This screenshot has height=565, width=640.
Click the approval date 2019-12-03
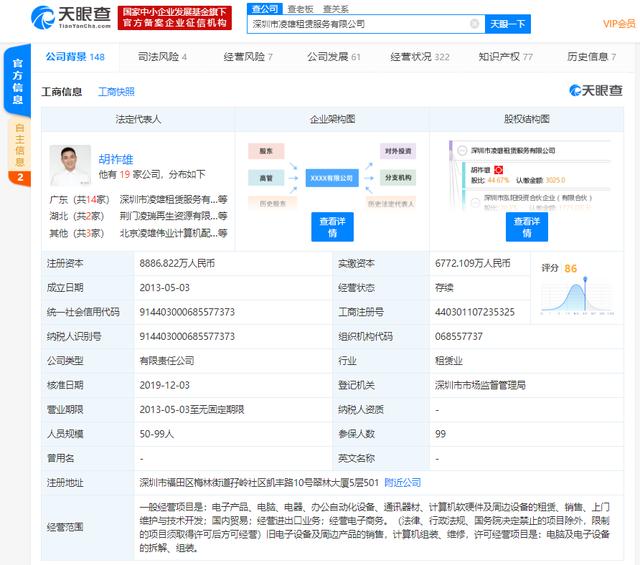click(164, 385)
